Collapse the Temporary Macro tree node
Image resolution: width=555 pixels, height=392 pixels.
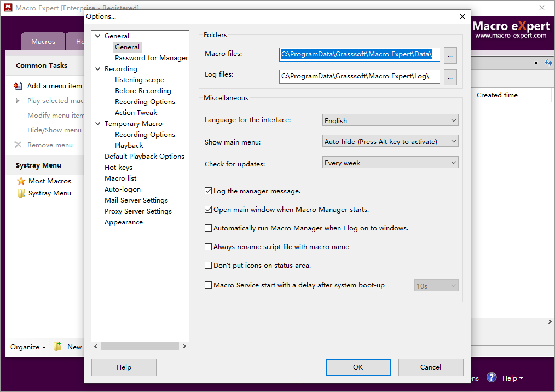pyautogui.click(x=97, y=124)
